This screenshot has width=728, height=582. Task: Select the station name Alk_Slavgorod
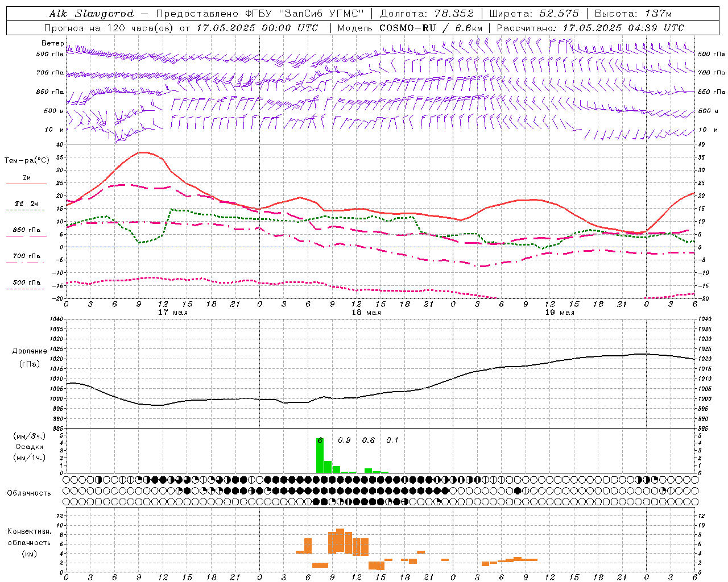point(92,14)
